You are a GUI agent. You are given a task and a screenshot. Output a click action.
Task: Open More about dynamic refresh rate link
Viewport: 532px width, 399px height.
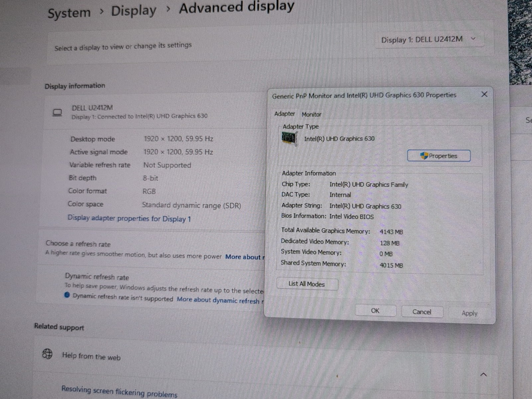coord(220,300)
